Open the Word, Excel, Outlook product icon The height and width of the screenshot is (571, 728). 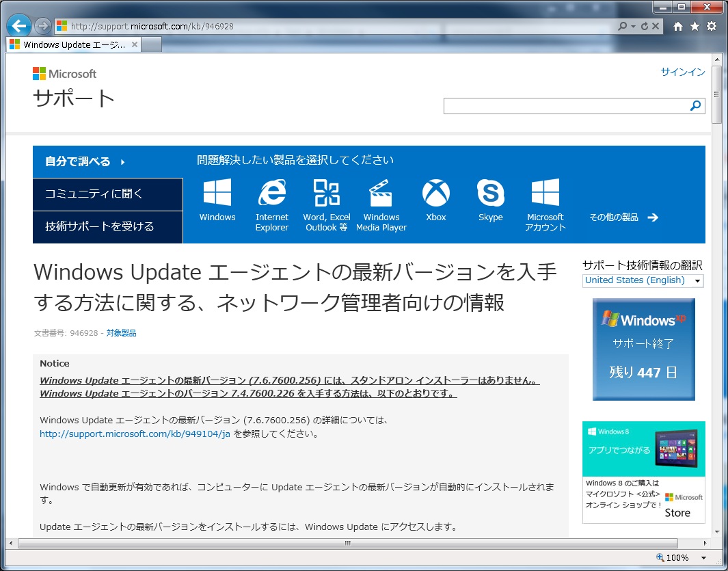point(327,193)
